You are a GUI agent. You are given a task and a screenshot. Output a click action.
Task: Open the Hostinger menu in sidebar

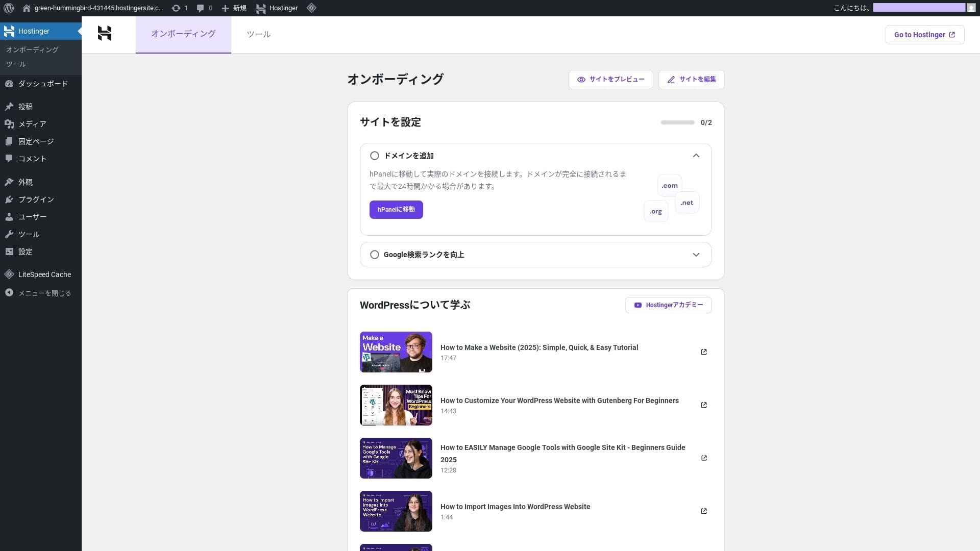41,31
